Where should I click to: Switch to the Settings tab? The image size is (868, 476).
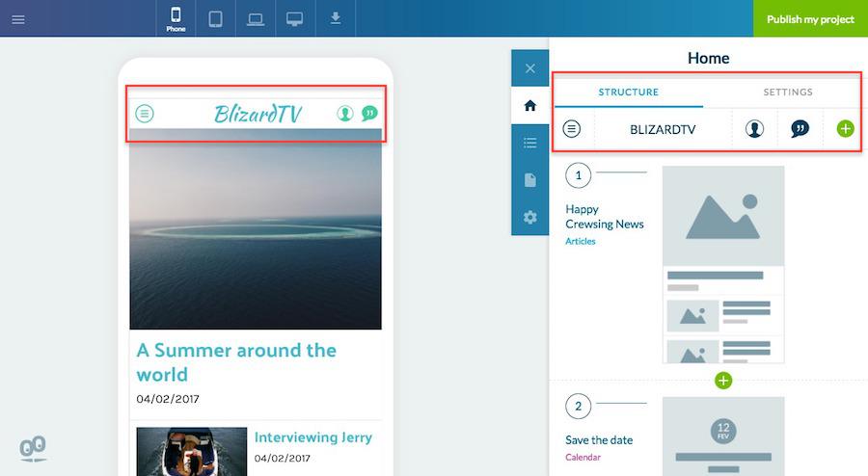pyautogui.click(x=788, y=93)
